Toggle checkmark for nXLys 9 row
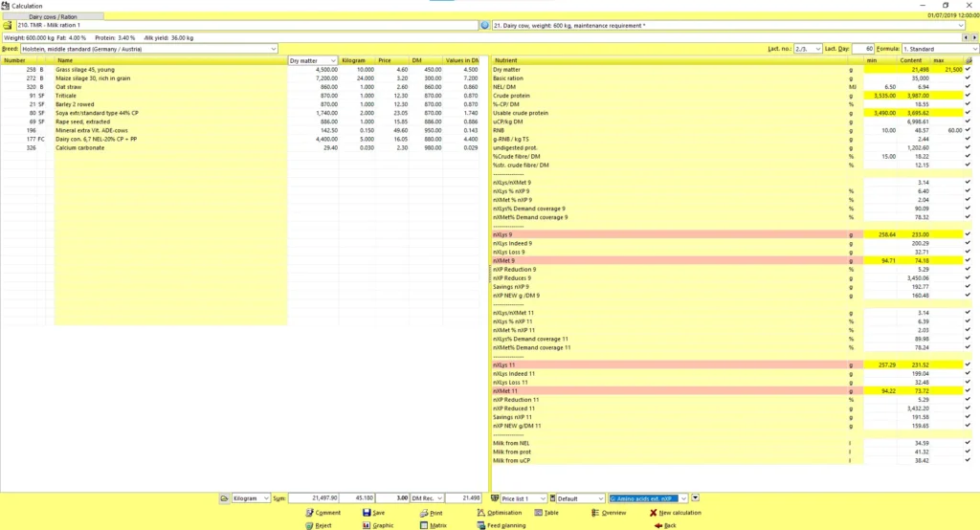 click(x=969, y=234)
